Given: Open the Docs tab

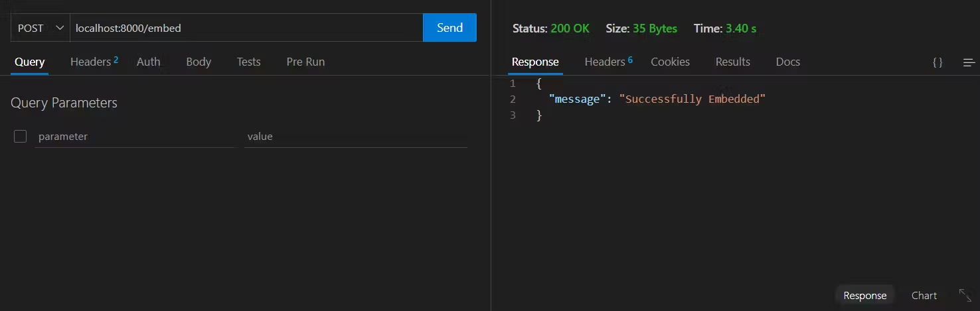Looking at the screenshot, I should pyautogui.click(x=787, y=62).
